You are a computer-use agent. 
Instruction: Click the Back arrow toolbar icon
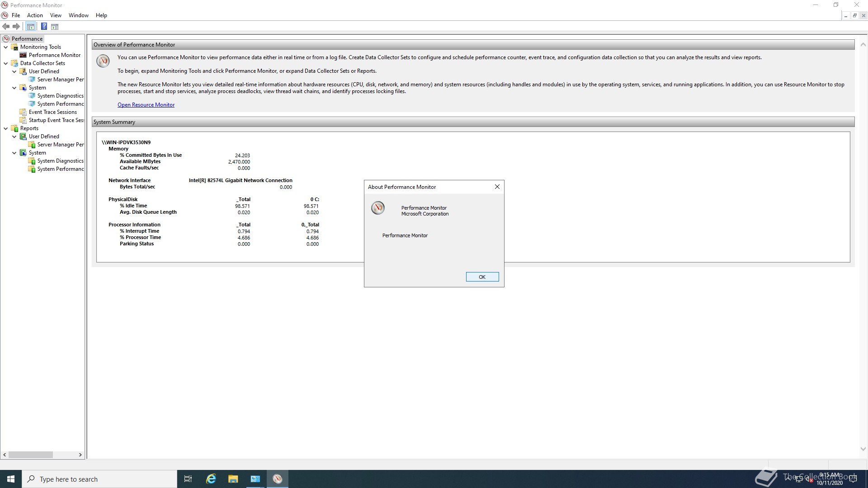pyautogui.click(x=6, y=27)
